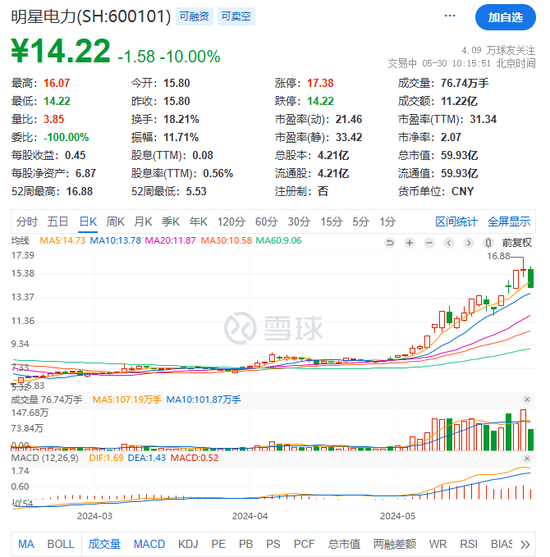Click the zoom out minus icon

(x=429, y=243)
